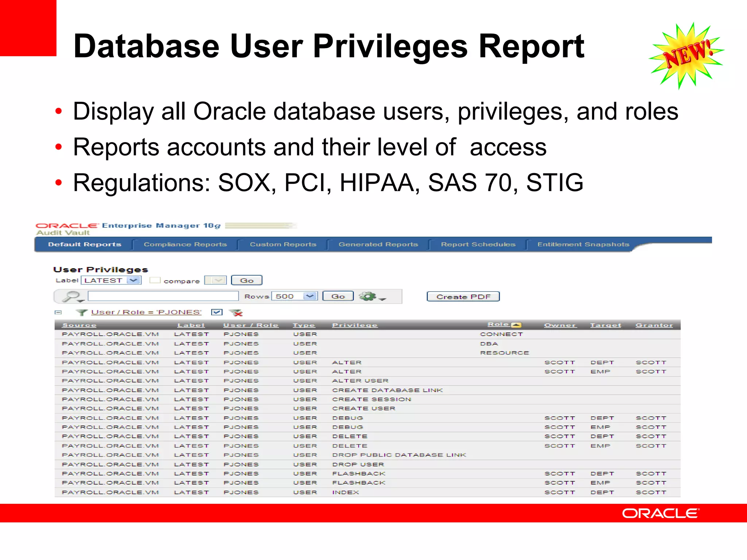Screen dimensions: 747x560
Task: Open the Rows 500 dropdown
Action: (295, 296)
